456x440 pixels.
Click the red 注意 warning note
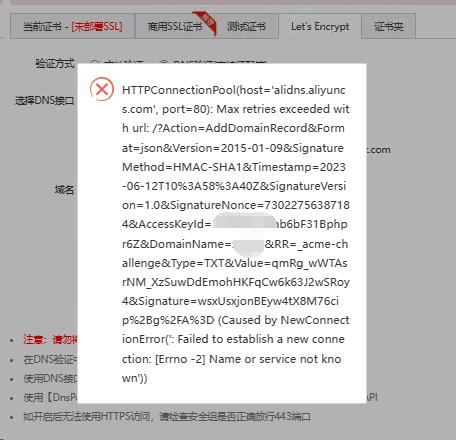point(50,339)
